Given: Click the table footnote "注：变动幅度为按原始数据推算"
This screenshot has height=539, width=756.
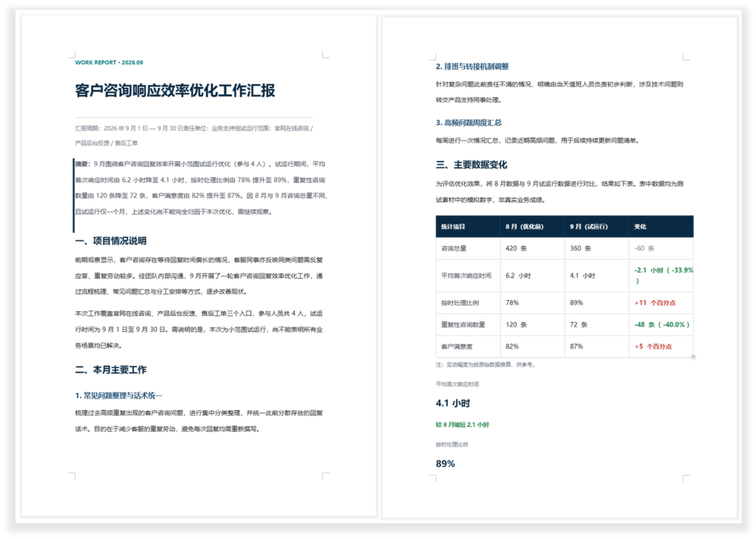Looking at the screenshot, I should [473, 365].
